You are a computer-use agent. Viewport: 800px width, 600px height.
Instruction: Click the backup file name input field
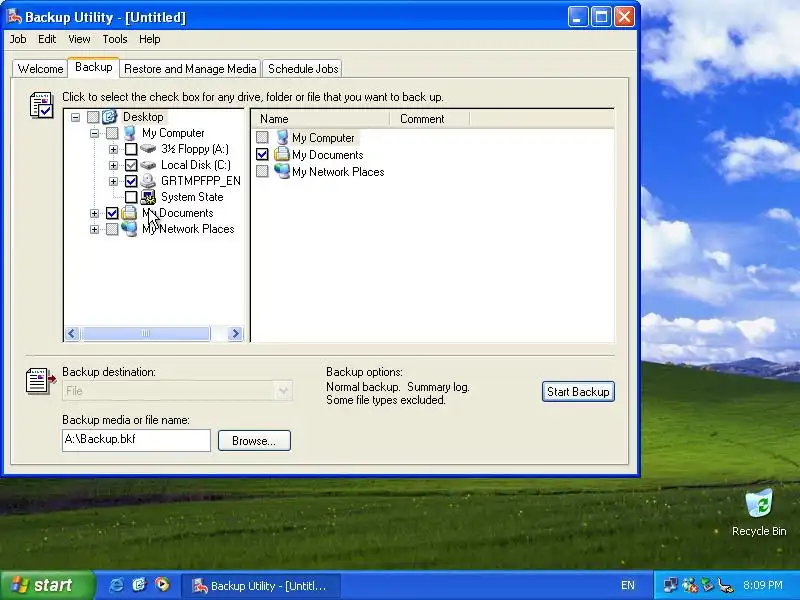(136, 440)
